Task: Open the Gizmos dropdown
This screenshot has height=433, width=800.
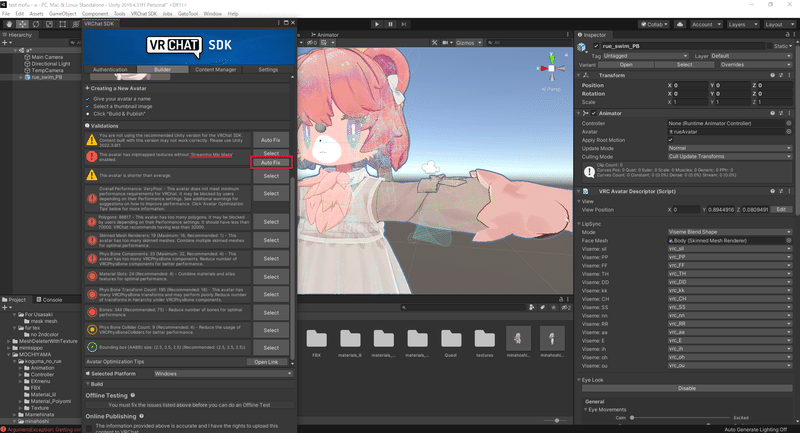Action: click(468, 43)
